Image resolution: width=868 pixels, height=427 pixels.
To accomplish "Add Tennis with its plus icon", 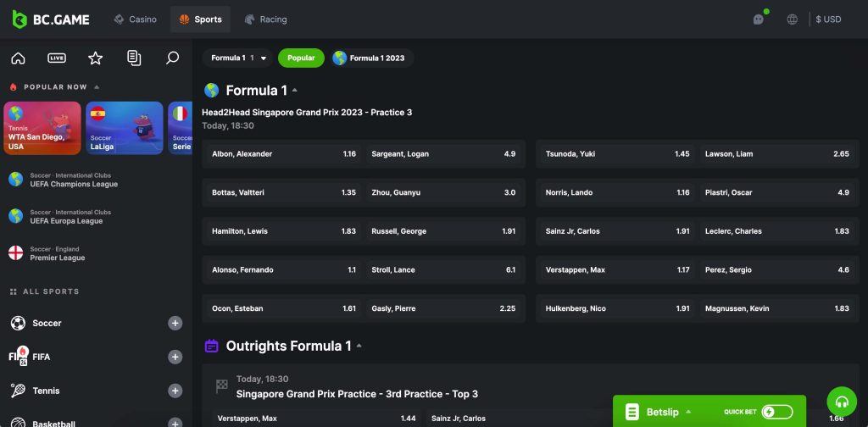I will (175, 391).
